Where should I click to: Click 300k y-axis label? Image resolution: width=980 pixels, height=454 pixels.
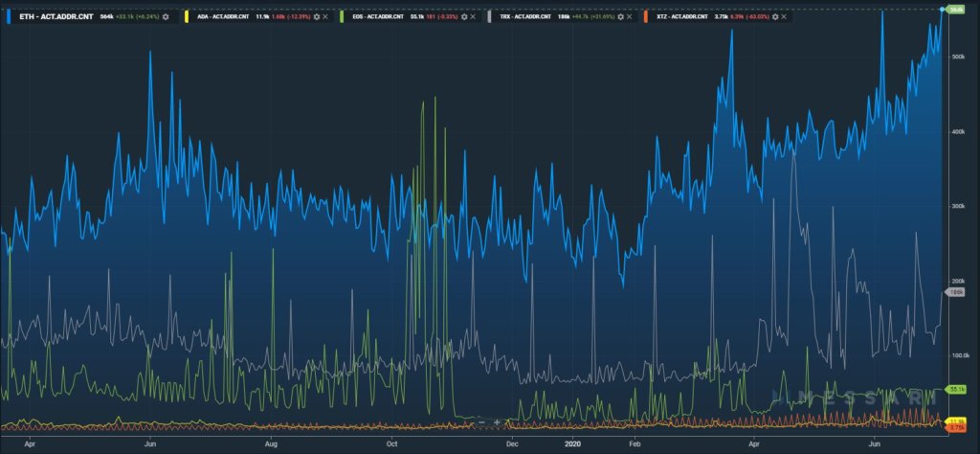(958, 206)
